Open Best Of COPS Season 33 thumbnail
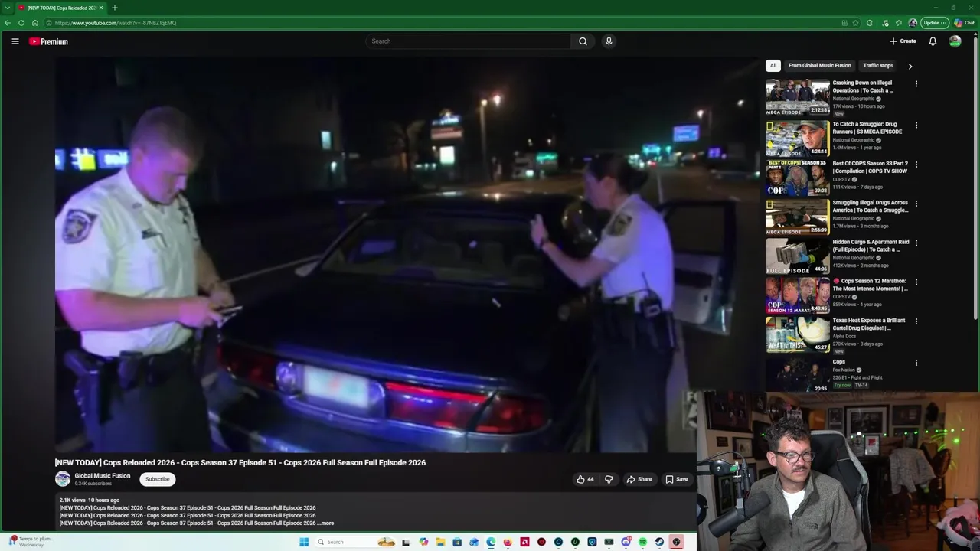This screenshot has height=551, width=980. pos(797,177)
